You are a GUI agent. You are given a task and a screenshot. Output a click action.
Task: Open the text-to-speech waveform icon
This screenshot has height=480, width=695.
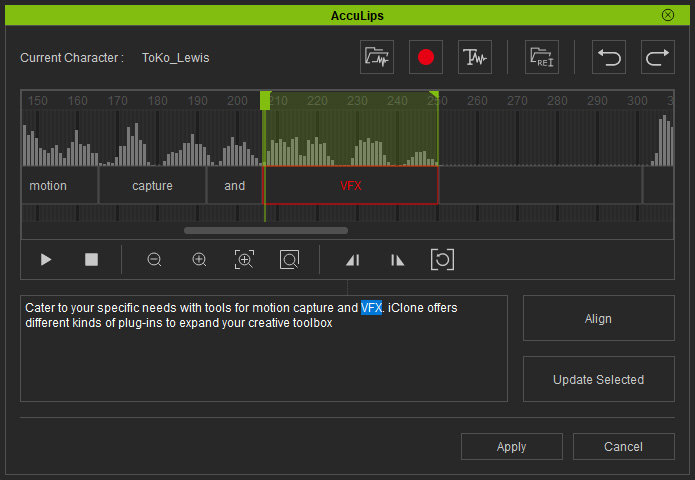click(x=475, y=57)
